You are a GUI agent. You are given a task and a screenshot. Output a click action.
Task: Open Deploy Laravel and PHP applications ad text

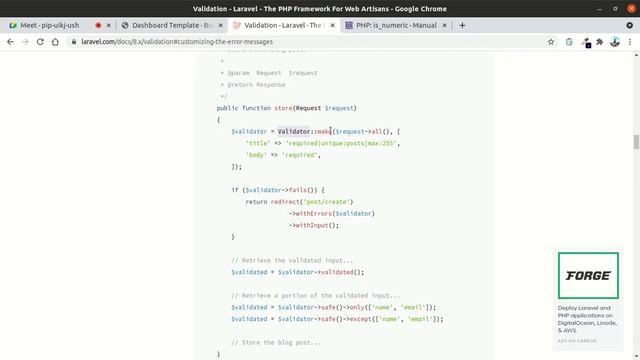point(587,319)
